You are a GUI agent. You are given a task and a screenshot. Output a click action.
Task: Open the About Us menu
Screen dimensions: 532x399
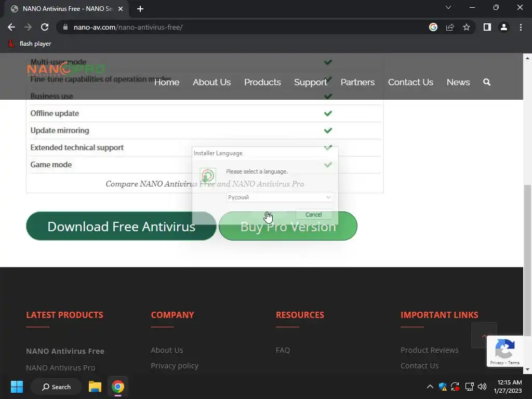(212, 82)
